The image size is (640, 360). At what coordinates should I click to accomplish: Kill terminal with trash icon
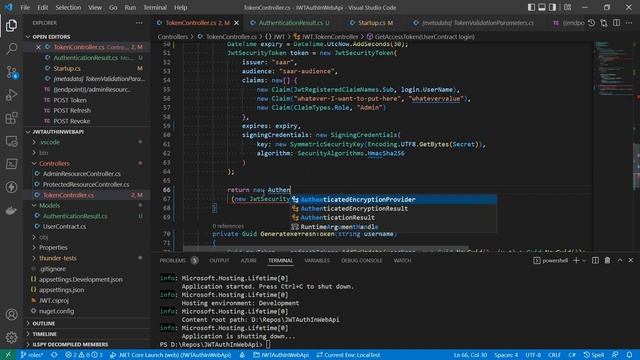click(607, 260)
